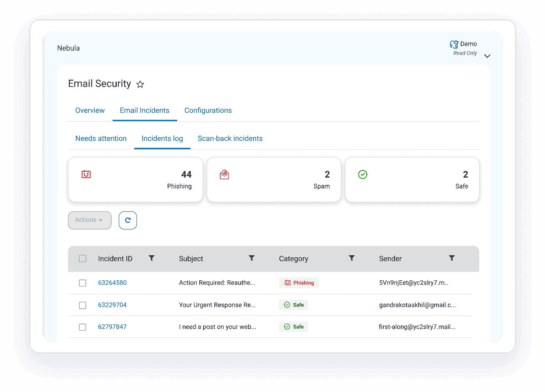Open incident link 63264580
This screenshot has width=545, height=392.
click(x=112, y=283)
